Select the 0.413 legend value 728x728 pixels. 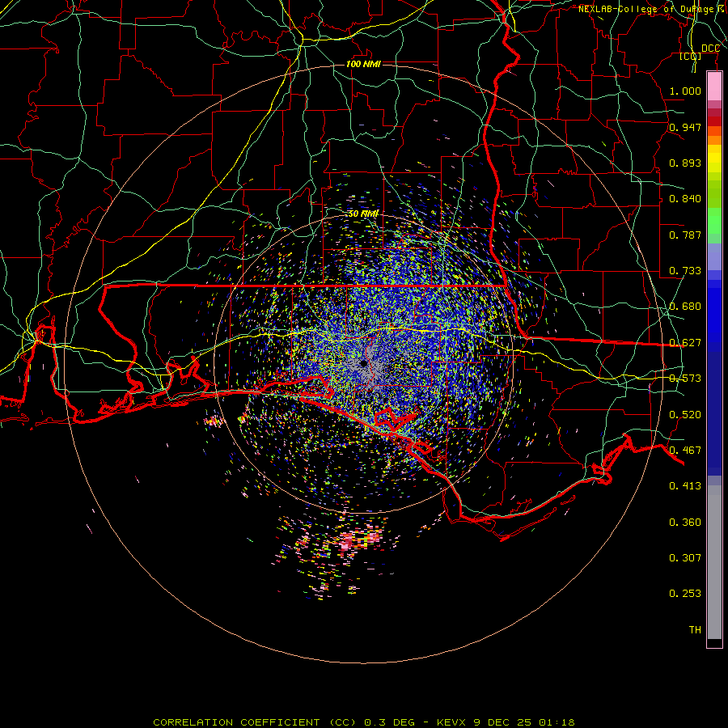pyautogui.click(x=685, y=486)
